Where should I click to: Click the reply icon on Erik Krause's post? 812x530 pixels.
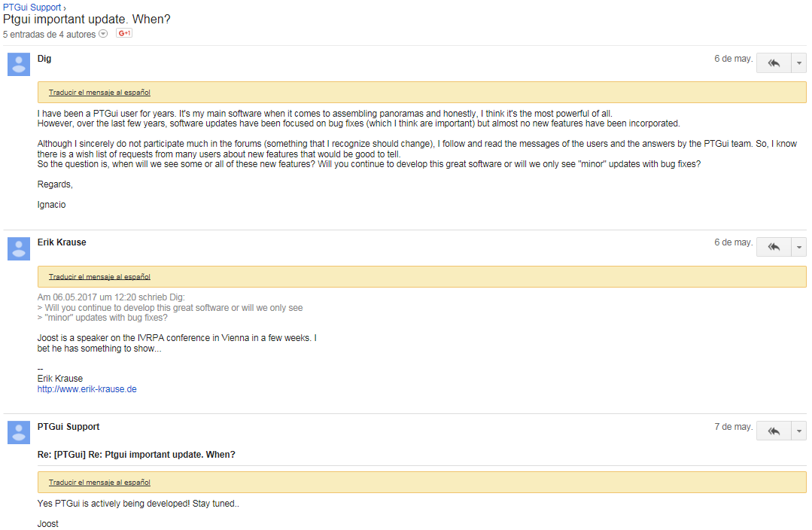pos(774,247)
